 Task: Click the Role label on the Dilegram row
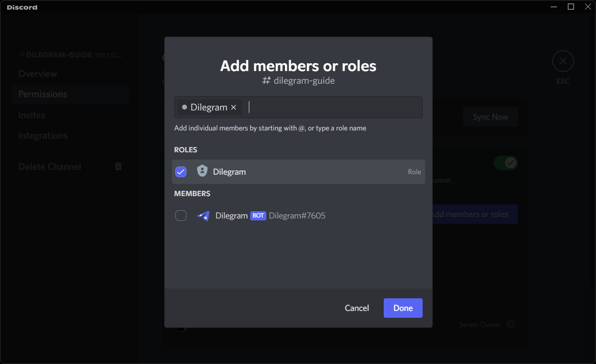point(414,172)
